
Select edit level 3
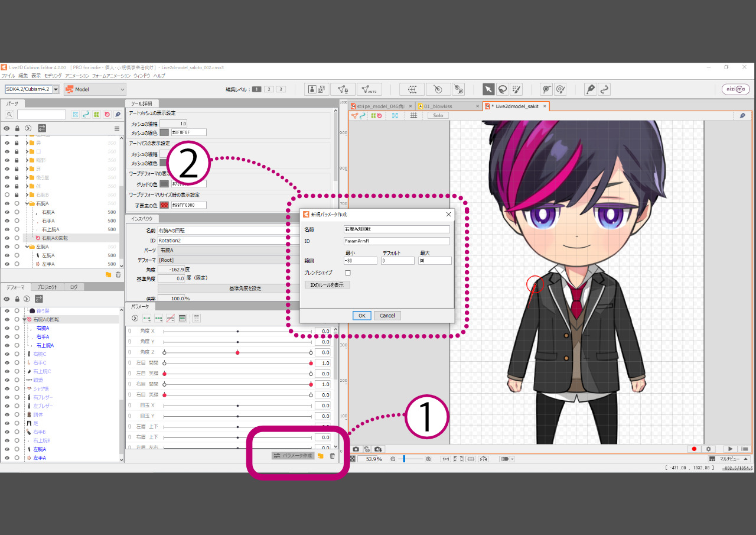281,89
